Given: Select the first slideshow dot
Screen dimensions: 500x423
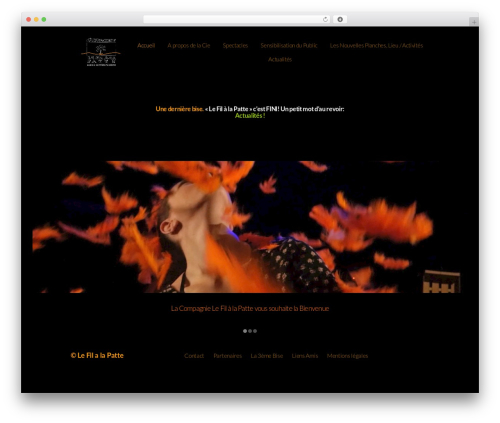Looking at the screenshot, I should 245,331.
